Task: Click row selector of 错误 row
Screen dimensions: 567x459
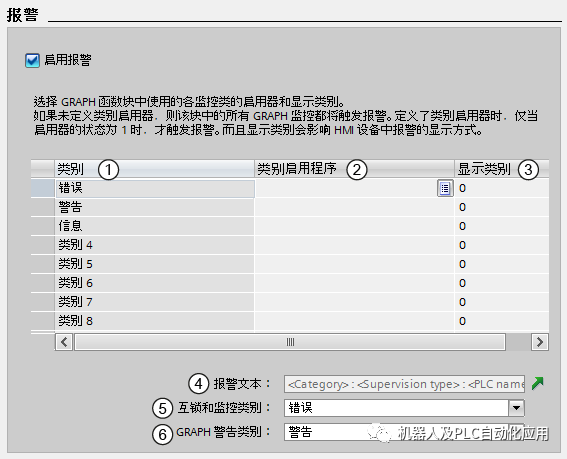Action: pos(43,188)
